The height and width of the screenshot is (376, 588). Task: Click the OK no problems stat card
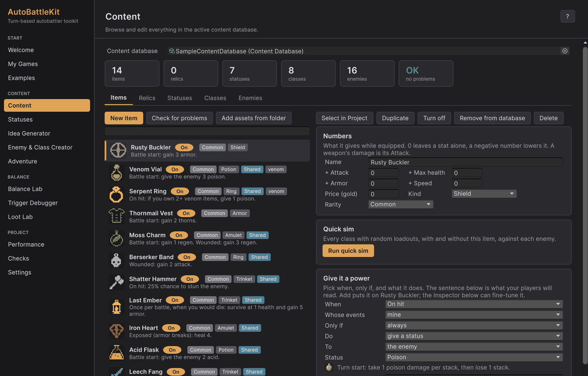(x=426, y=73)
